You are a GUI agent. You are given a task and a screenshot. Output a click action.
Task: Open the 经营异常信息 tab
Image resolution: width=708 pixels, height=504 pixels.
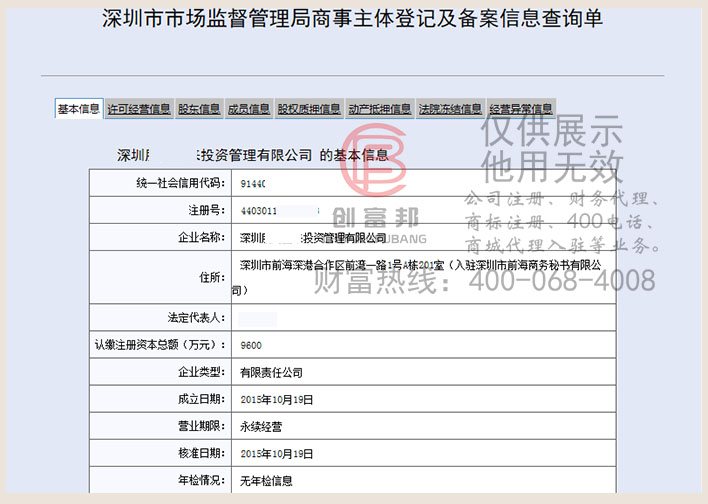coord(521,109)
